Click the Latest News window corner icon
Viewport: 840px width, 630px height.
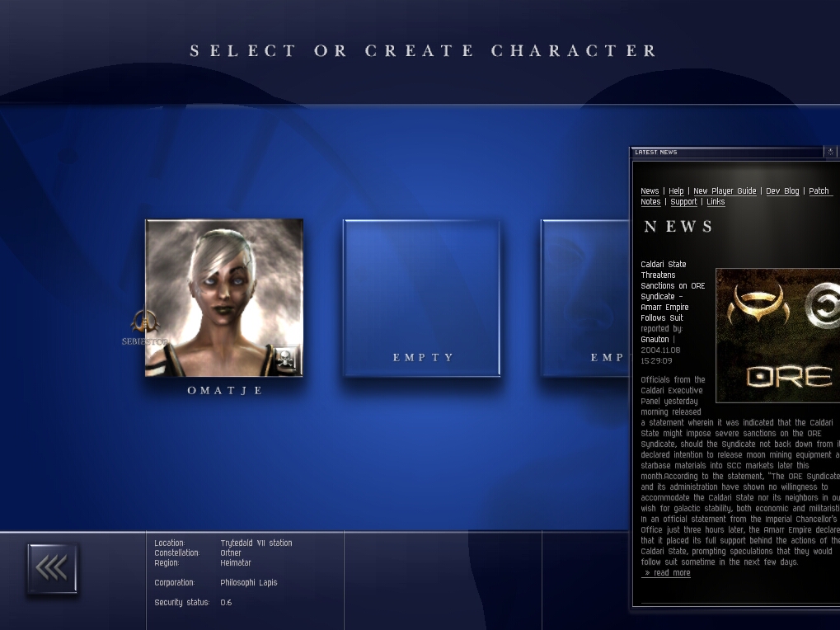tap(830, 152)
